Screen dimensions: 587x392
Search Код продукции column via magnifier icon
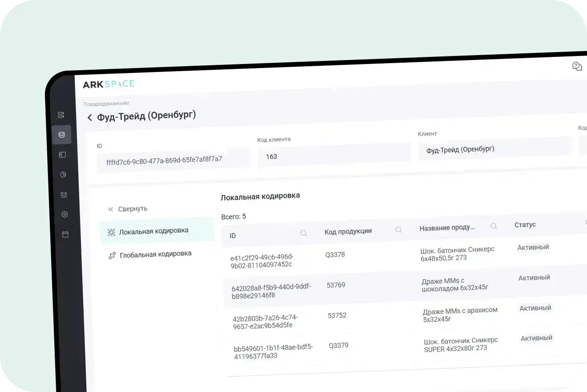399,229
